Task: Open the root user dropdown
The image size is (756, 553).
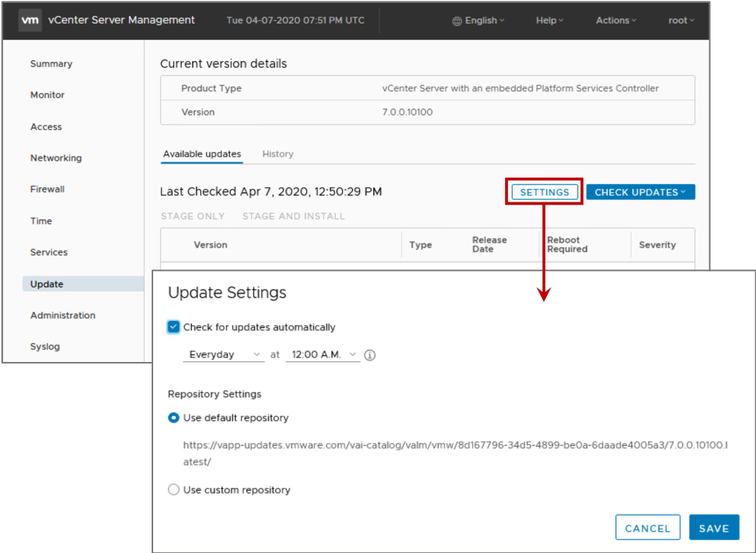Action: click(x=681, y=21)
